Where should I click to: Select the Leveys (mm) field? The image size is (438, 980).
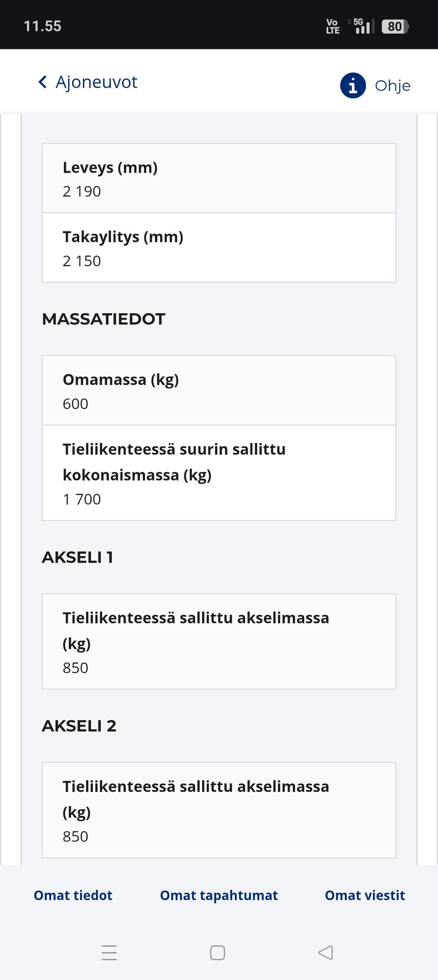219,178
